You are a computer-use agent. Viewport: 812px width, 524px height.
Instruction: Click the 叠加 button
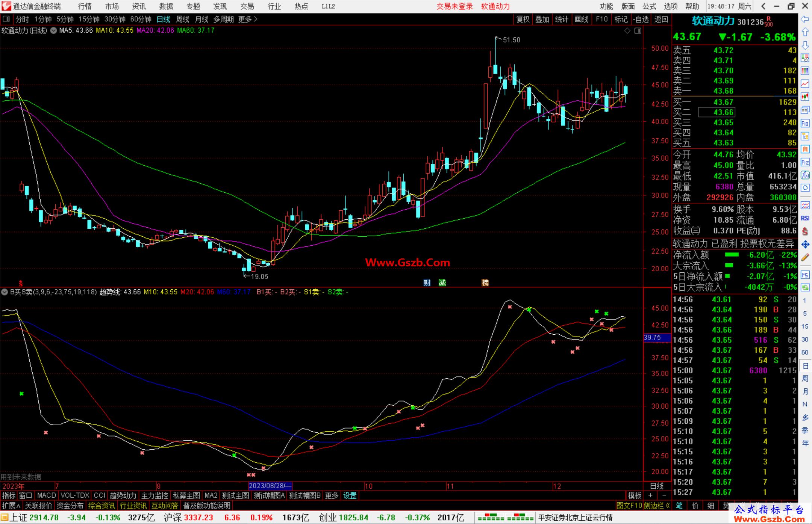pyautogui.click(x=542, y=19)
